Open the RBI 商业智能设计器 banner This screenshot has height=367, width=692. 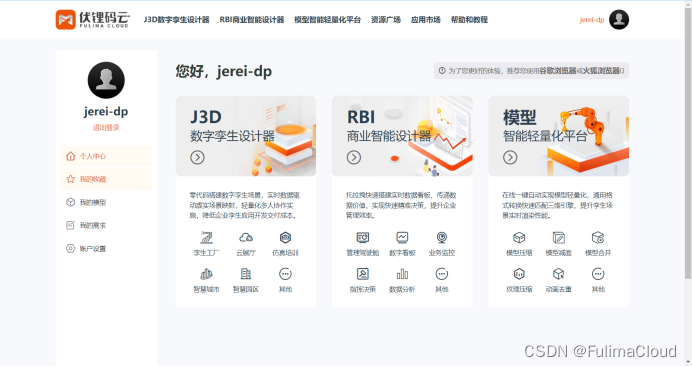tap(402, 136)
